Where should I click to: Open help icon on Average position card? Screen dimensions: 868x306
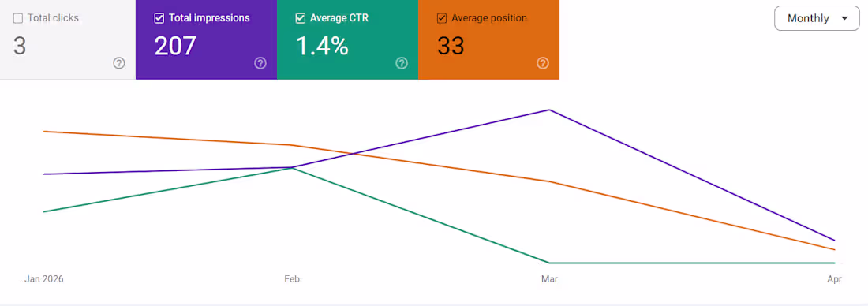coord(543,63)
